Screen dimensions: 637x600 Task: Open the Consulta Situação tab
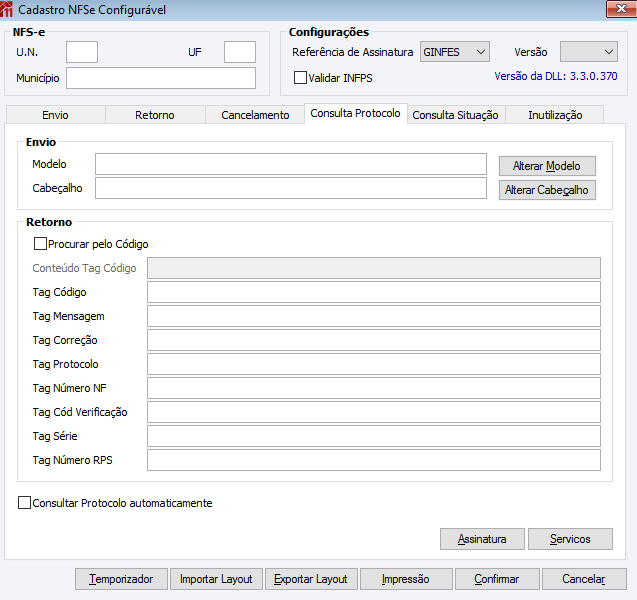pos(455,115)
